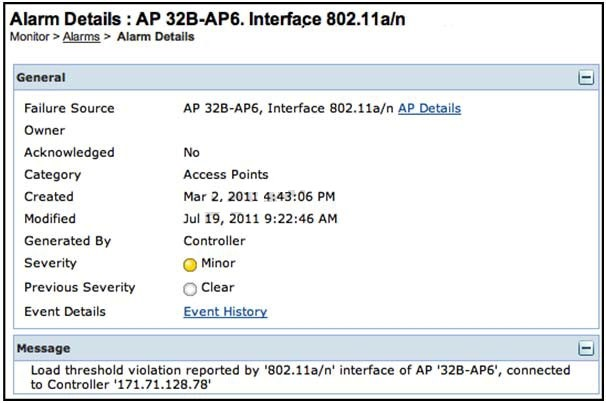Open the Event History link
This screenshot has width=606, height=403.
(225, 311)
